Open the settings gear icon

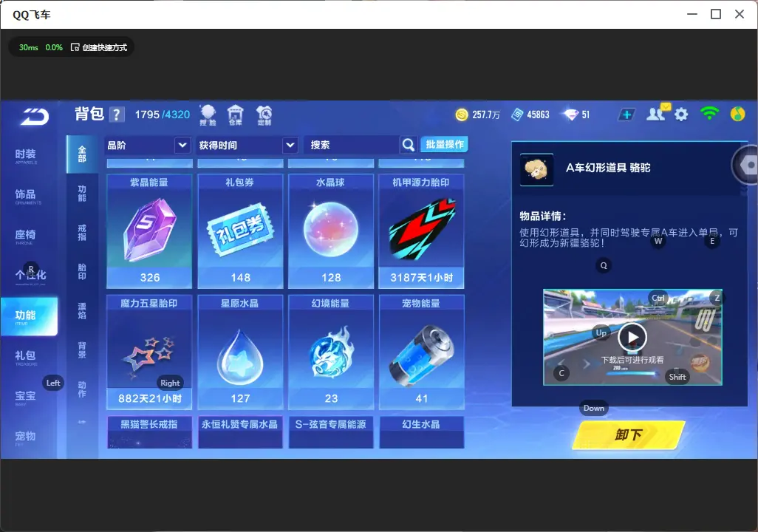pyautogui.click(x=681, y=115)
